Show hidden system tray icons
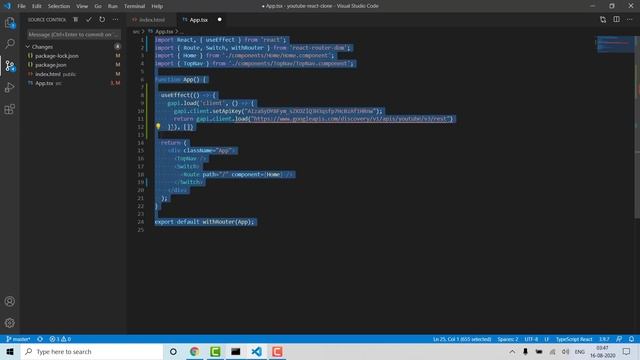Screen dimensions: 640x360 (512, 351)
